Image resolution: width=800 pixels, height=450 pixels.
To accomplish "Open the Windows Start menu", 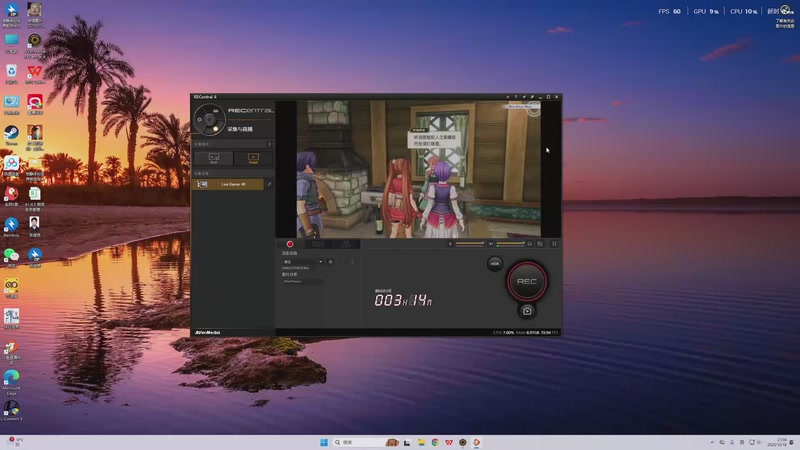I will (323, 442).
